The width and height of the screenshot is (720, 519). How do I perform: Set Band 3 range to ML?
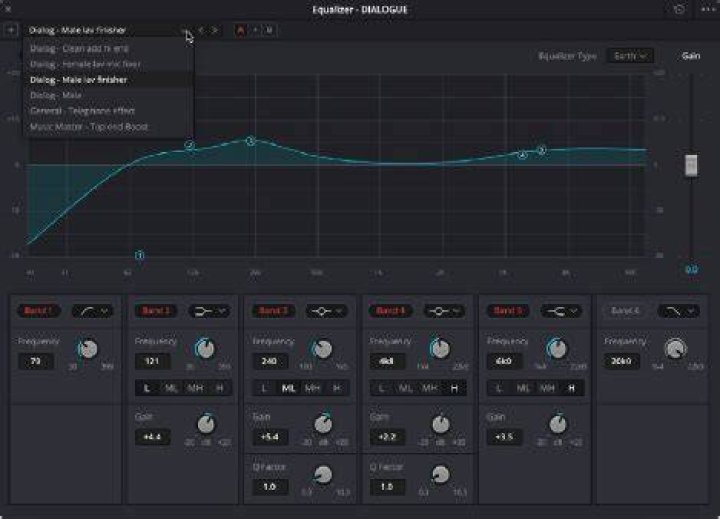[288, 388]
